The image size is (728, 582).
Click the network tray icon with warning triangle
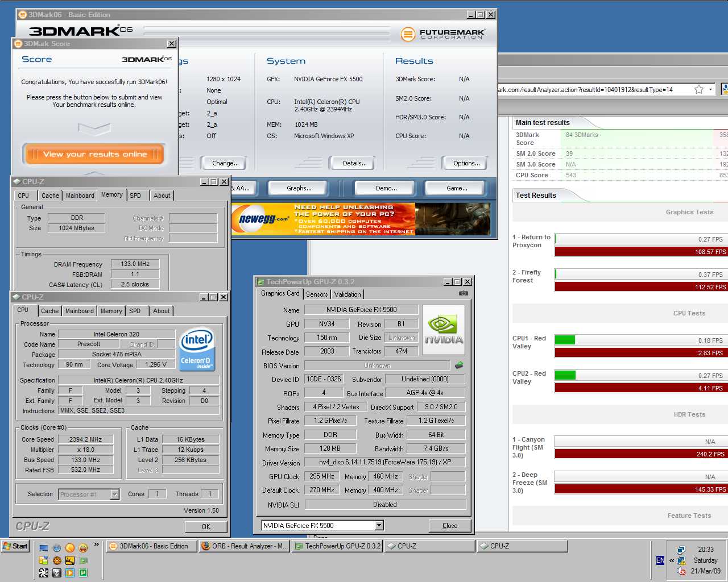click(681, 560)
